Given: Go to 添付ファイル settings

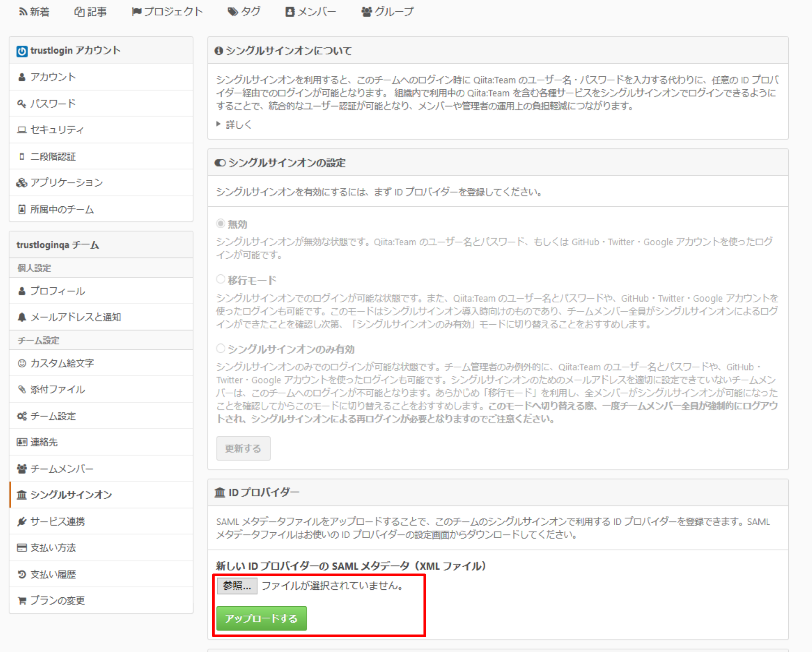Looking at the screenshot, I should (101, 390).
